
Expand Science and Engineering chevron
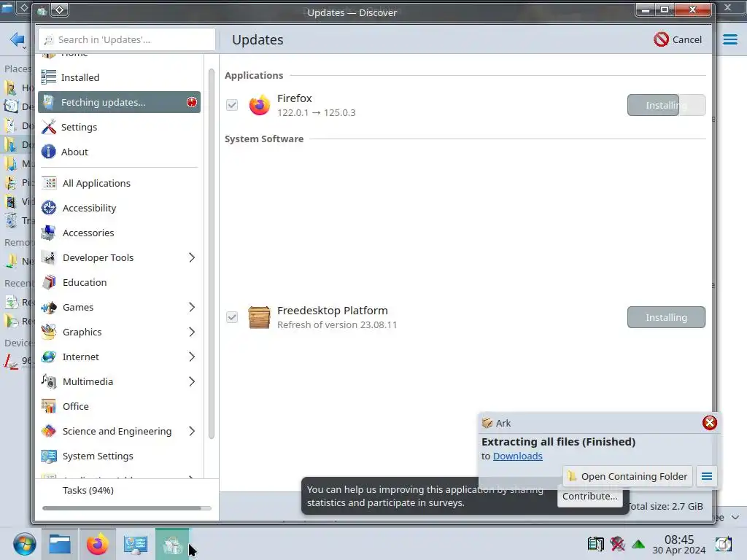pos(192,431)
